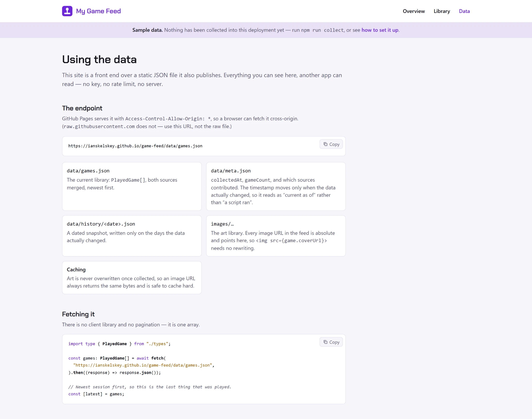532x419 pixels.
Task: Click the <img src={game.coverUrl}> code text
Action: tap(291, 241)
